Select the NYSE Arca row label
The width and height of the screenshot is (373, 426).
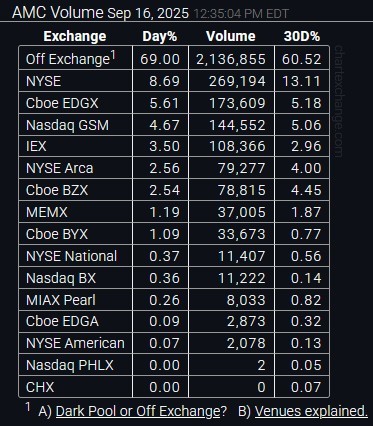pos(59,168)
